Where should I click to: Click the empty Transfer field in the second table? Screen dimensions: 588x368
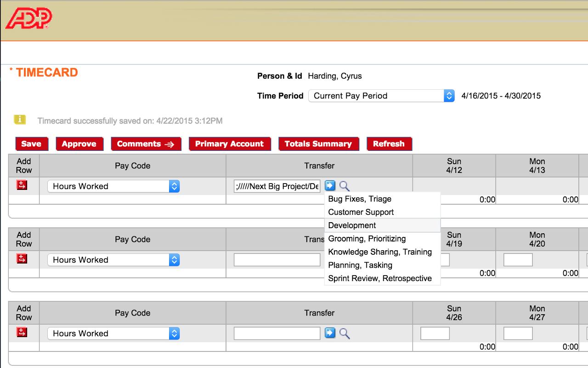coord(277,259)
